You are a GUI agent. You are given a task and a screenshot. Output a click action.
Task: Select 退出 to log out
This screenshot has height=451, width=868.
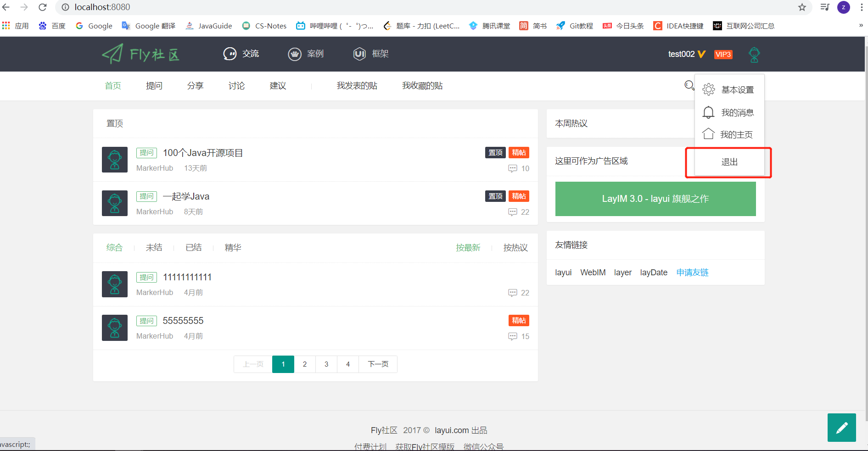729,162
